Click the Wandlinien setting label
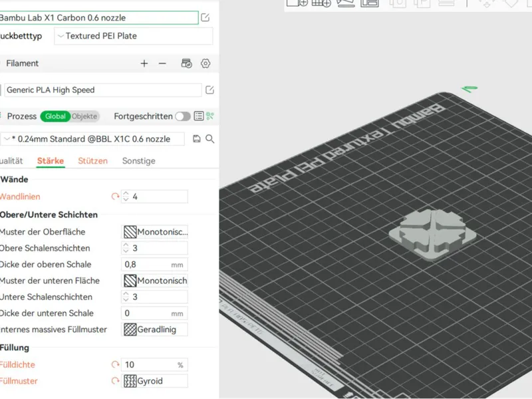The height and width of the screenshot is (399, 532). click(x=20, y=196)
